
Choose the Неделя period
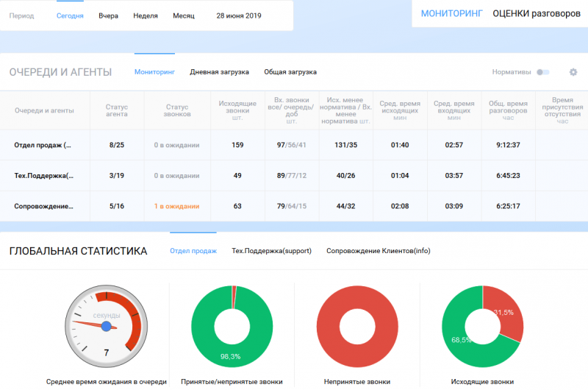[146, 15]
